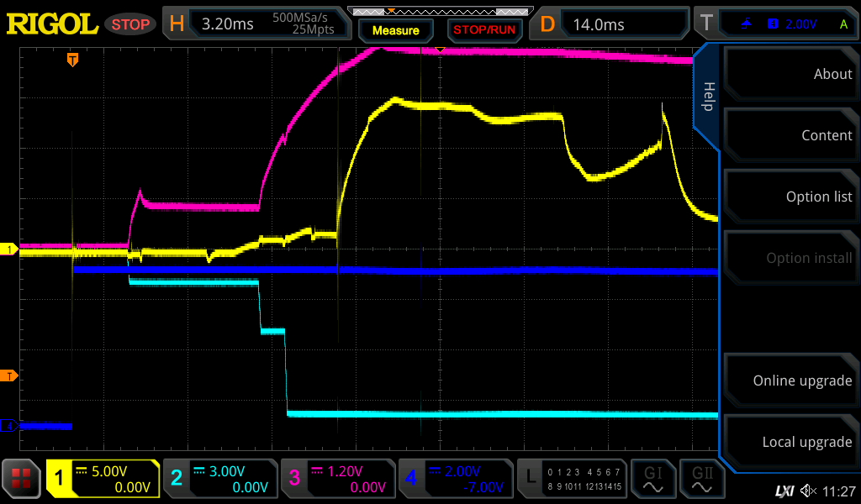Click the RIGOL logo

(x=52, y=24)
